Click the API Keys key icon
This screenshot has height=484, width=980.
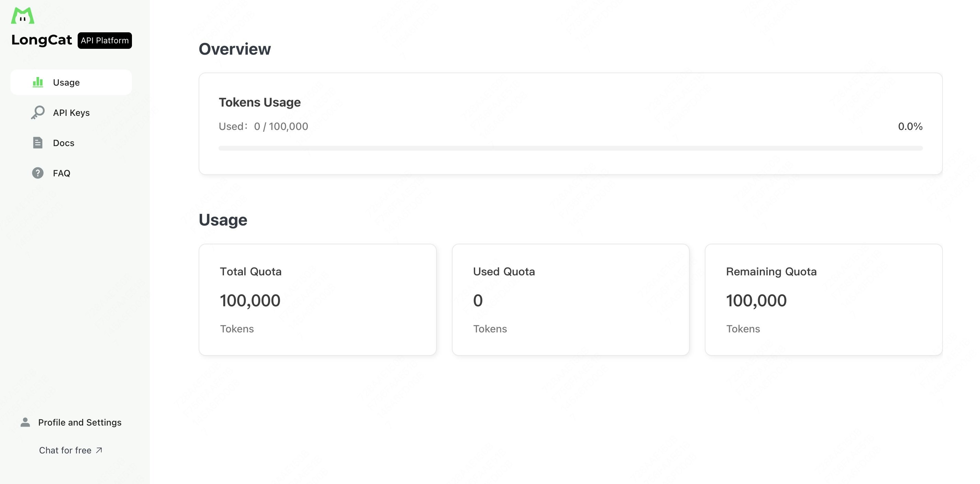coord(38,112)
